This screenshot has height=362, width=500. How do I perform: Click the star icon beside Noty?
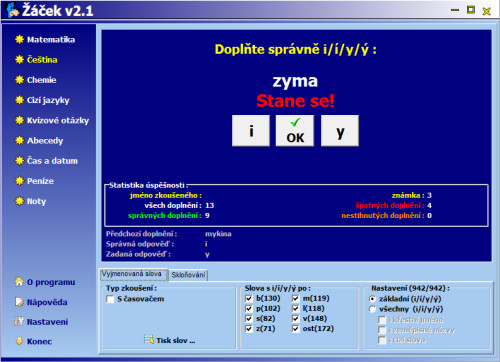pos(19,201)
